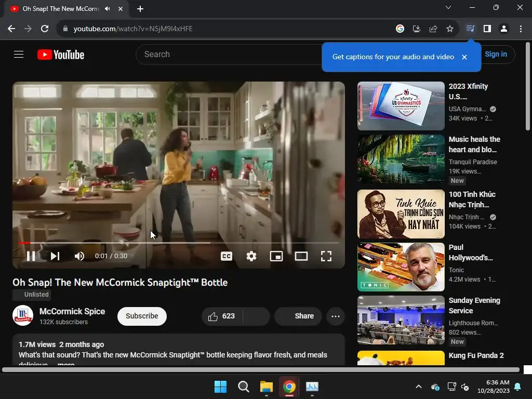The height and width of the screenshot is (399, 532).
Task: Bookmark this tab with star icon
Action: (449, 29)
